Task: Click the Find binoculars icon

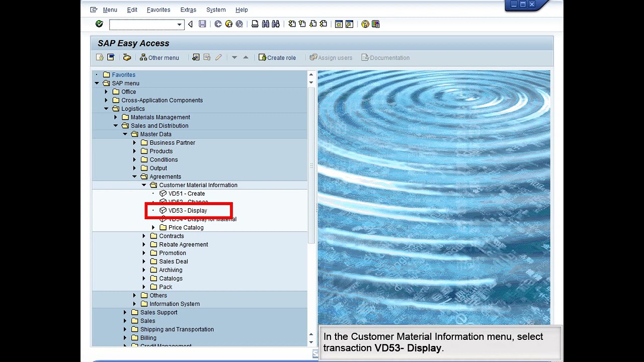Action: tap(266, 24)
